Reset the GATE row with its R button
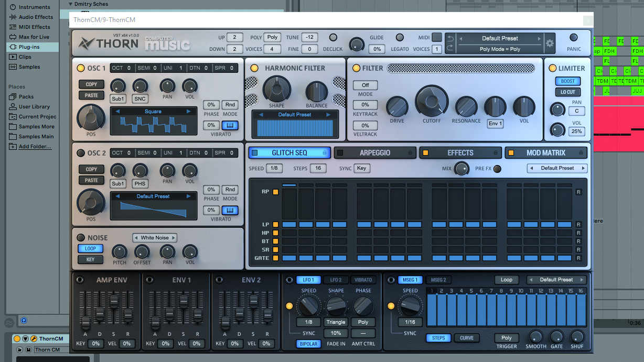644x362 pixels. pyautogui.click(x=578, y=258)
